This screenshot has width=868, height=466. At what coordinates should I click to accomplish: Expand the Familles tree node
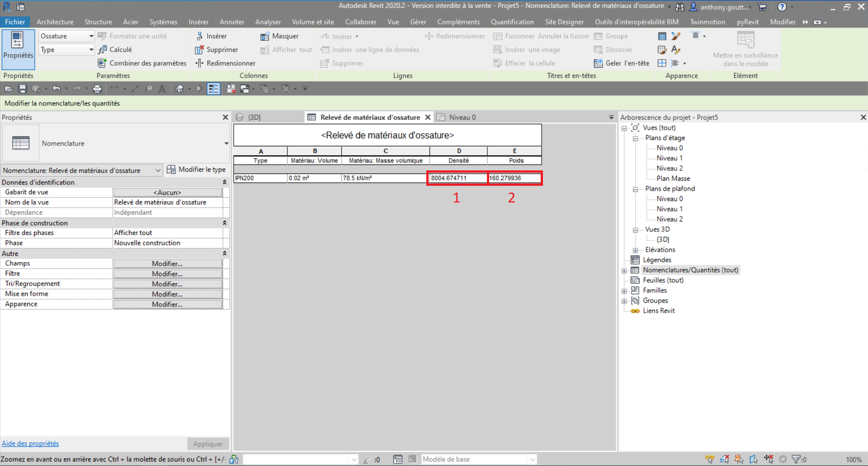click(x=624, y=291)
